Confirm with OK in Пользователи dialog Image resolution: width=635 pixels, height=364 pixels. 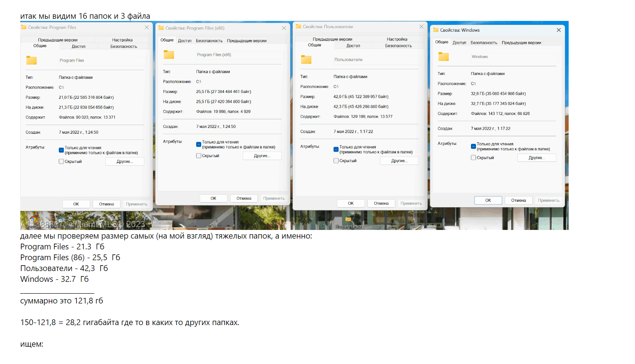click(351, 203)
